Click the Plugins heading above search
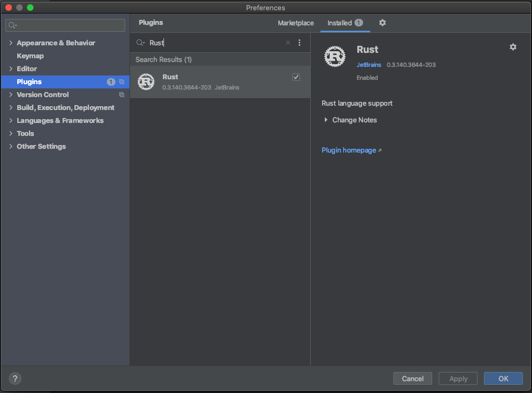The image size is (532, 393). click(151, 23)
